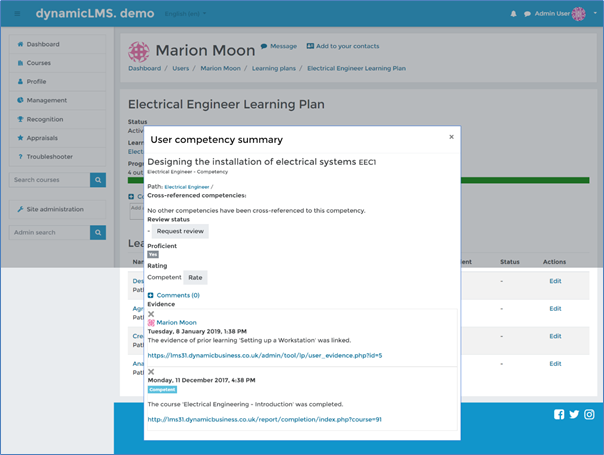Open the messages speech bubble icon in header

[527, 14]
